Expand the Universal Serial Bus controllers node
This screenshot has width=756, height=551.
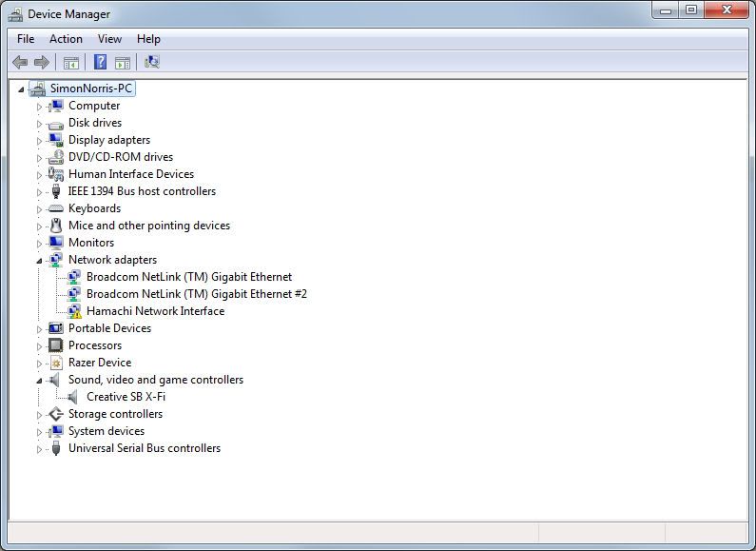pyautogui.click(x=40, y=449)
